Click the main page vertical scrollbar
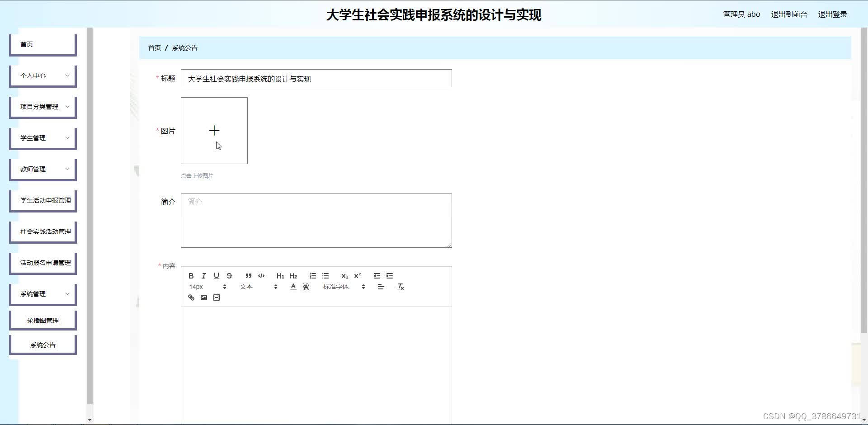This screenshot has width=868, height=425. pos(864,180)
